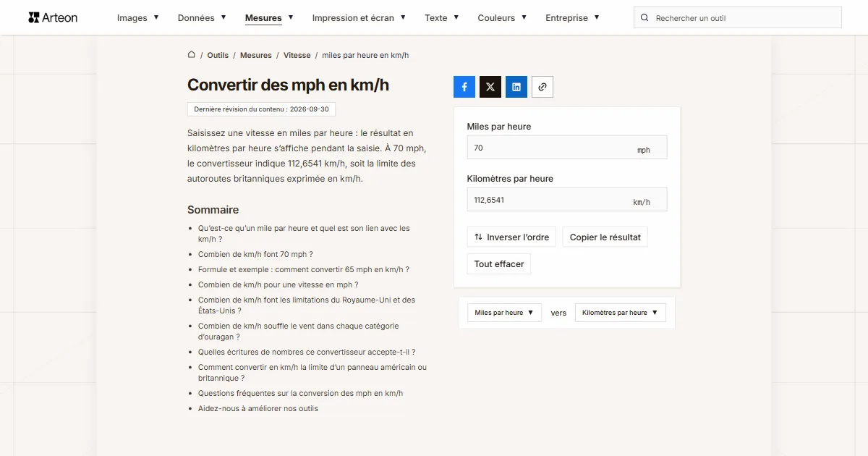Click the 'vers' label between unit dropdowns

pyautogui.click(x=558, y=313)
